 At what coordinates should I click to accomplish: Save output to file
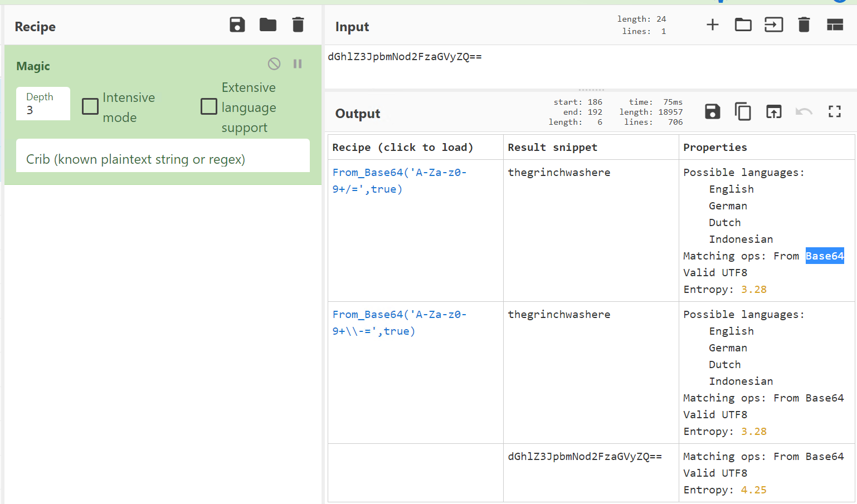pos(713,112)
